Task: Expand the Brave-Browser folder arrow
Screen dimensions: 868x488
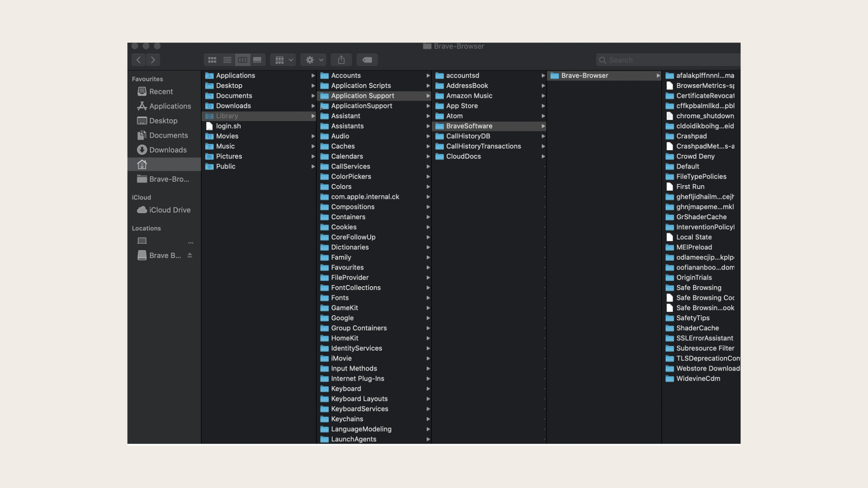Action: 658,75
